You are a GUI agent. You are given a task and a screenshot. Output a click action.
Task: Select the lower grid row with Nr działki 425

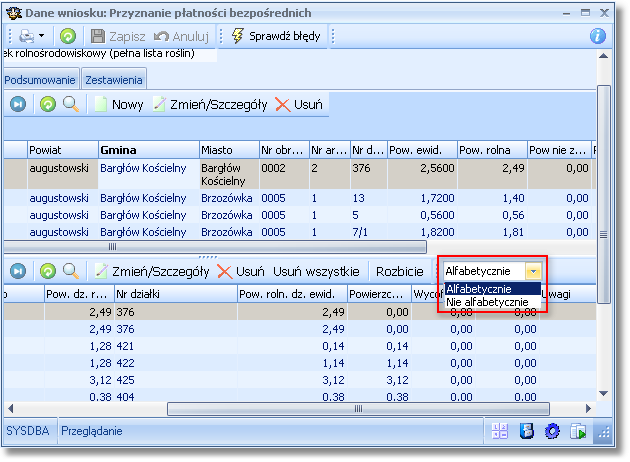[299, 380]
